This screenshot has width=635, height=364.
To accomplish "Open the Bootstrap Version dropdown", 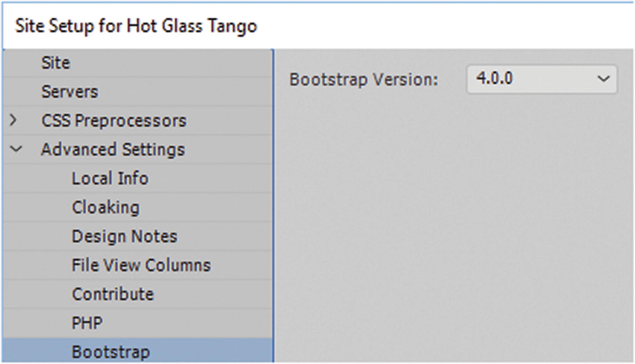I will click(542, 79).
